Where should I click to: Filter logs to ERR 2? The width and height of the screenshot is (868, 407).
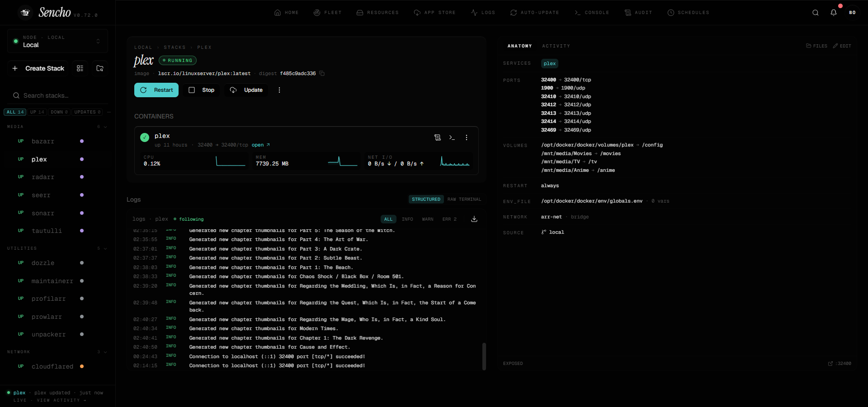click(449, 219)
